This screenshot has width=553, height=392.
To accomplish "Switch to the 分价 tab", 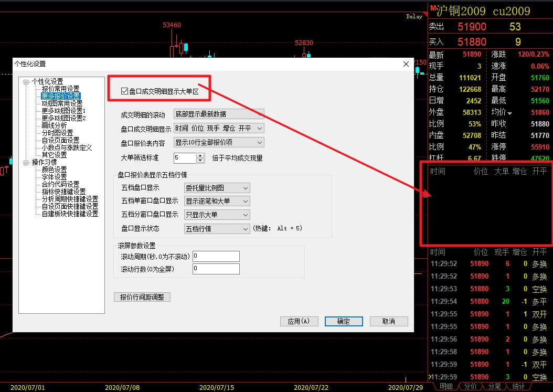I will click(469, 387).
